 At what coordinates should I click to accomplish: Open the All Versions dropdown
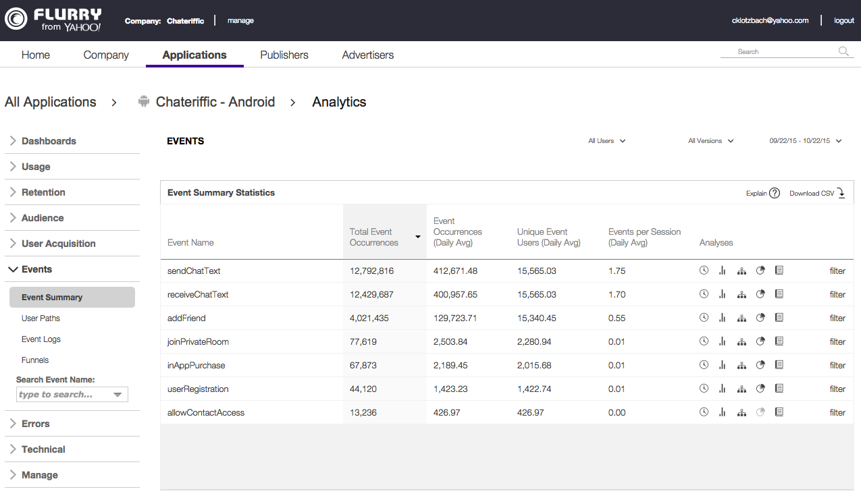pyautogui.click(x=710, y=140)
